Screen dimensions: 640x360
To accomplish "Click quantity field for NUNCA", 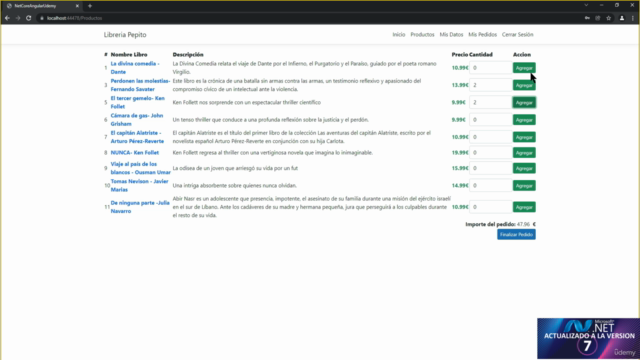I will click(x=491, y=153).
